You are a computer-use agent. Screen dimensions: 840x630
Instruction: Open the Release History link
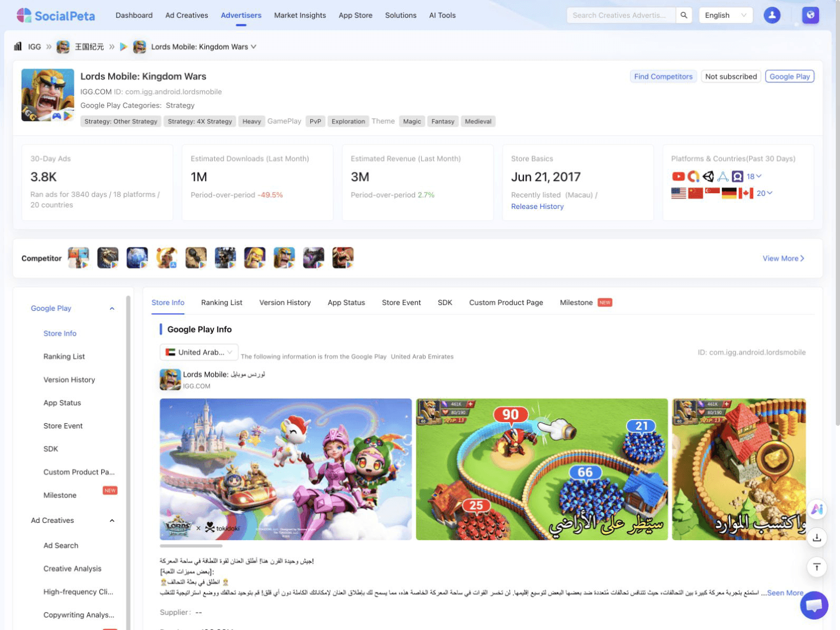pyautogui.click(x=537, y=206)
